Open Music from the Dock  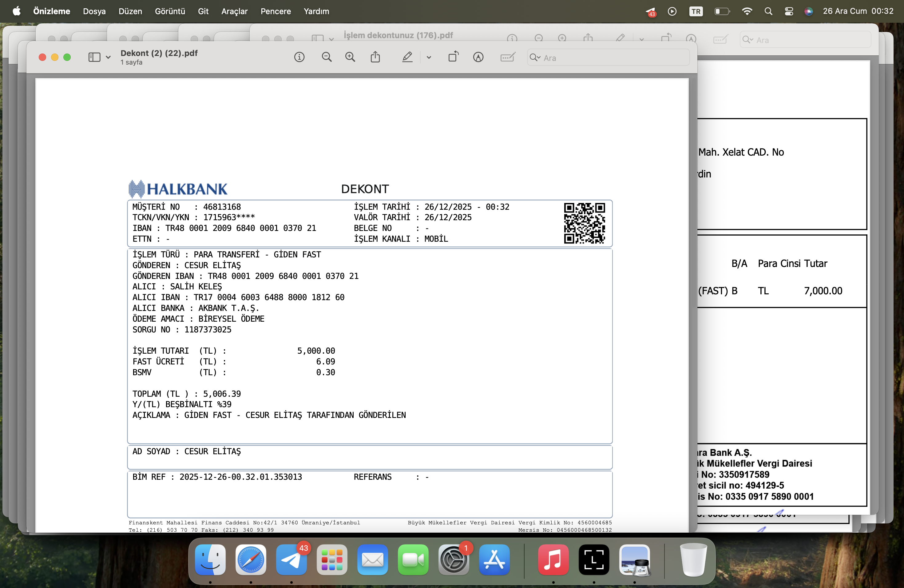coord(553,560)
